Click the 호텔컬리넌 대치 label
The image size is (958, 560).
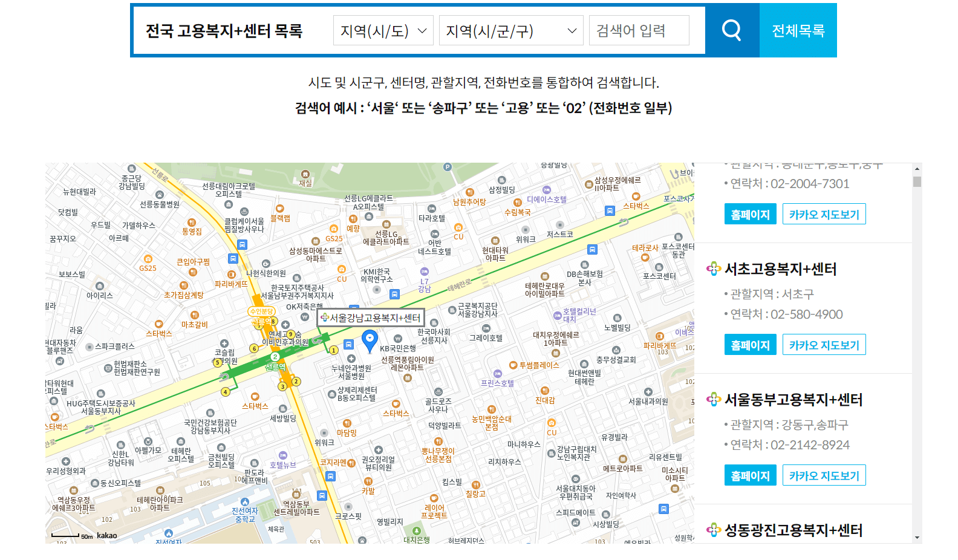[x=579, y=315]
